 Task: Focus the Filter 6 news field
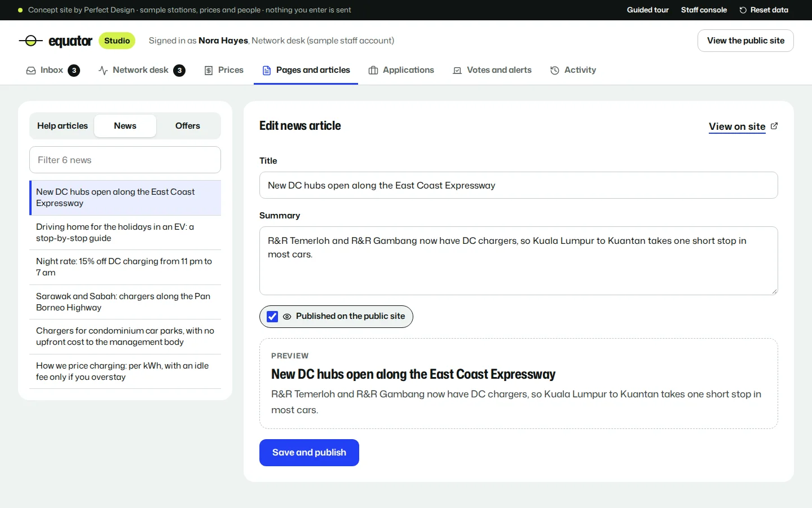[125, 160]
